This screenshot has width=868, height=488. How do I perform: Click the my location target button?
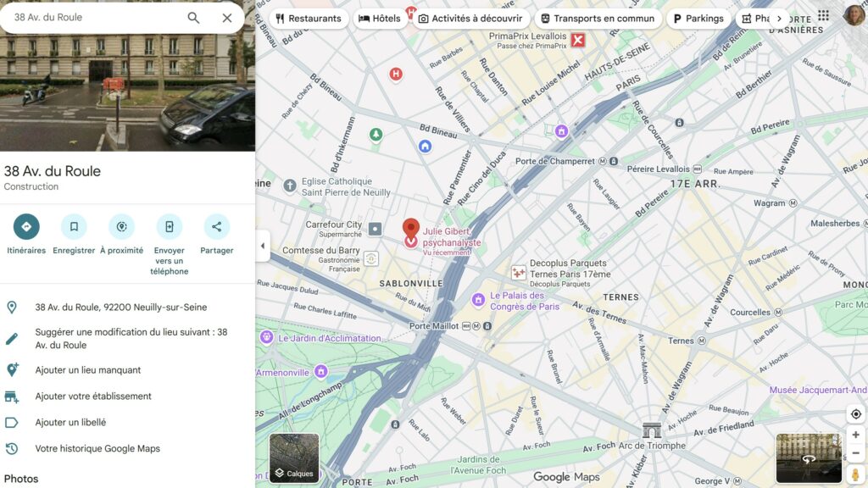click(x=856, y=413)
